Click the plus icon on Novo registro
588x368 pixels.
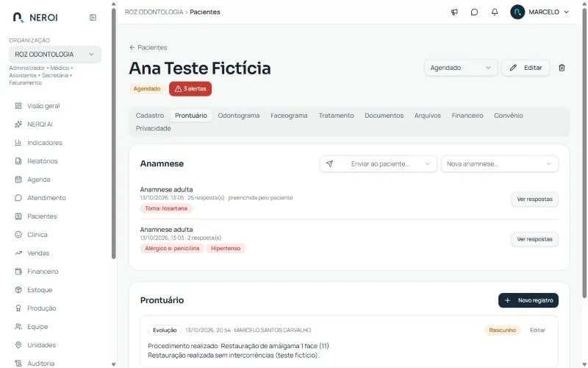point(507,300)
